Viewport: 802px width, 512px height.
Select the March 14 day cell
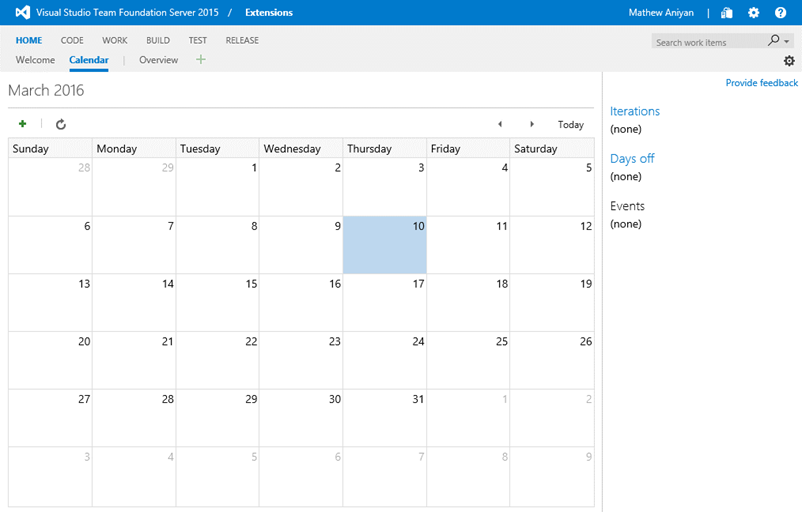pyautogui.click(x=134, y=302)
